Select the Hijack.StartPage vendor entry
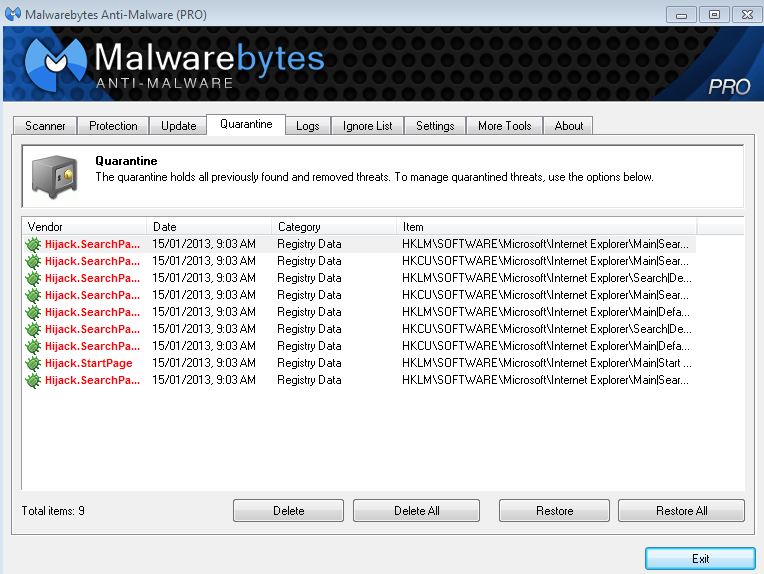 click(x=89, y=364)
